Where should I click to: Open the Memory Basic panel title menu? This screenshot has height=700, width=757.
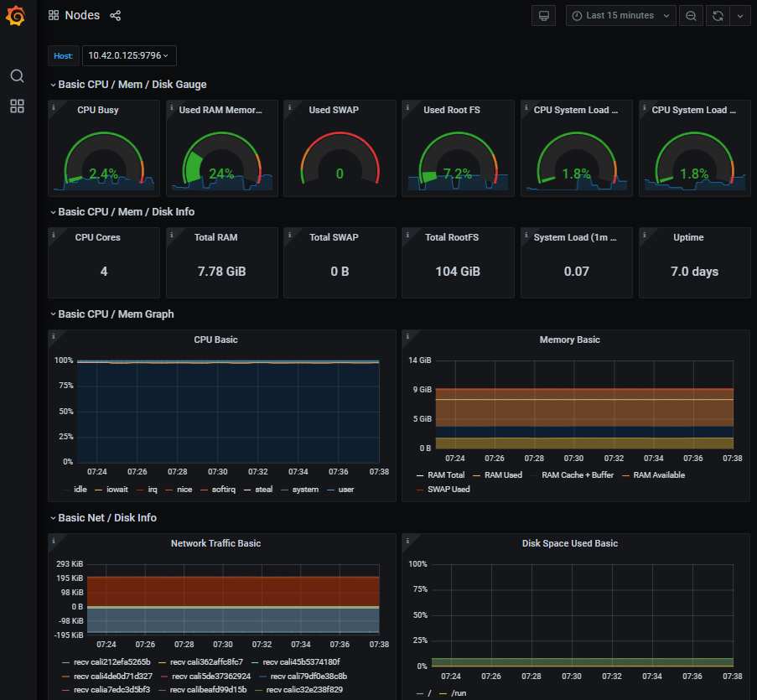tap(570, 340)
